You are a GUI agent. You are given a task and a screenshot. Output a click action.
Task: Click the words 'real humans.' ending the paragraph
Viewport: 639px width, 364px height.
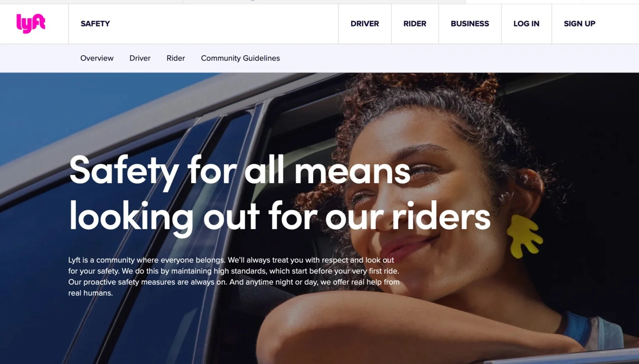[x=90, y=293]
